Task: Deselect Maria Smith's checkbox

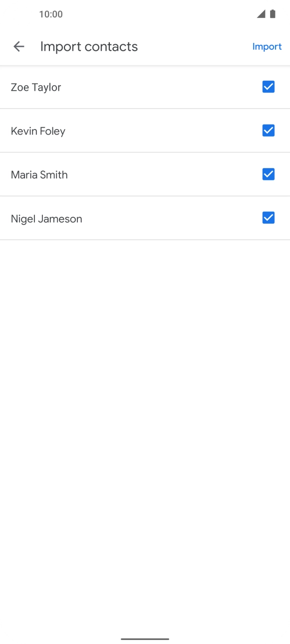Action: pyautogui.click(x=268, y=174)
